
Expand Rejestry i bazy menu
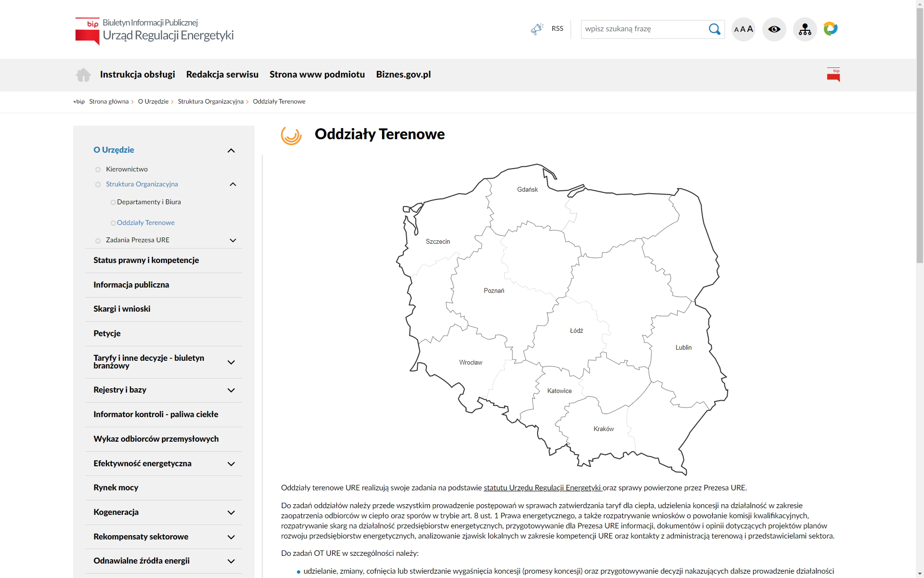click(231, 390)
